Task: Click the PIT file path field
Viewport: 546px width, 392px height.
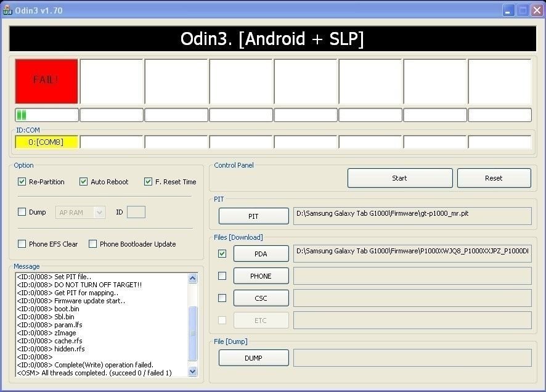Action: [412, 216]
